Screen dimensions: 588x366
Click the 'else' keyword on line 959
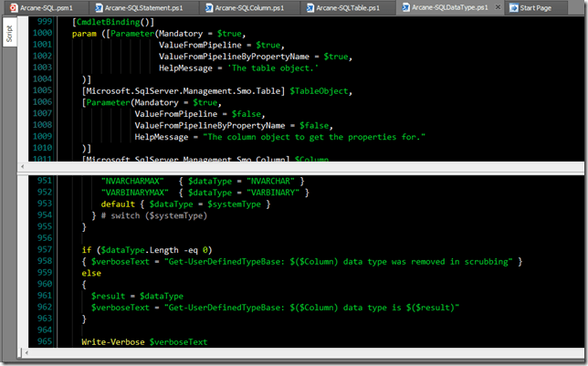coord(91,273)
